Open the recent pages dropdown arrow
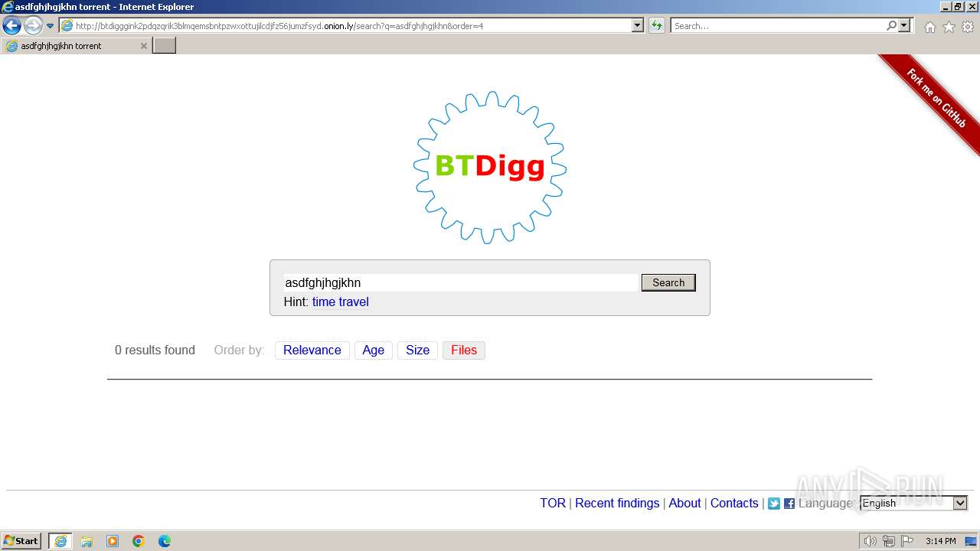This screenshot has height=551, width=980. pyautogui.click(x=51, y=26)
